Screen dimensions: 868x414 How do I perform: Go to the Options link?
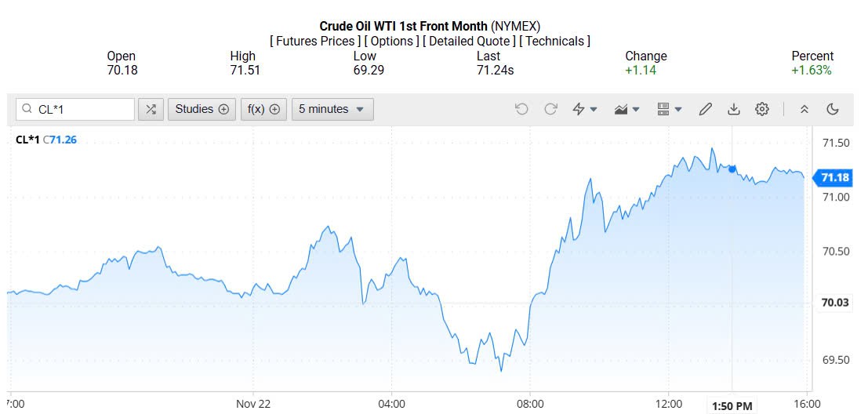point(390,41)
